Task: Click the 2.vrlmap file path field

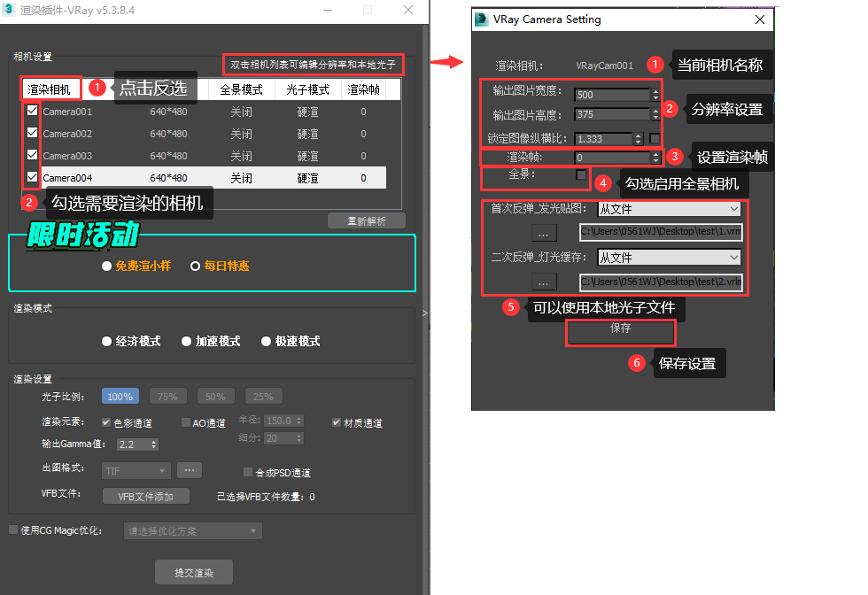Action: point(661,282)
